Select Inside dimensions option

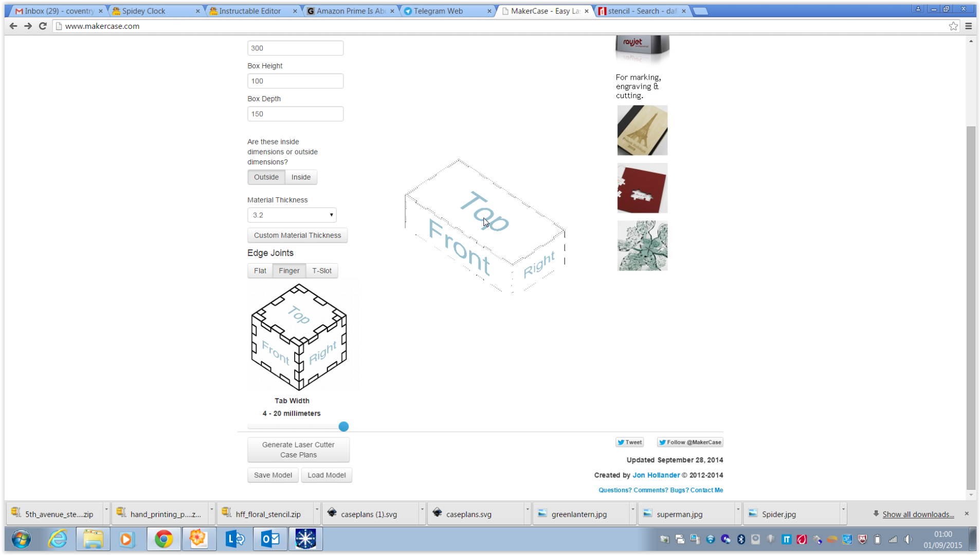point(301,177)
